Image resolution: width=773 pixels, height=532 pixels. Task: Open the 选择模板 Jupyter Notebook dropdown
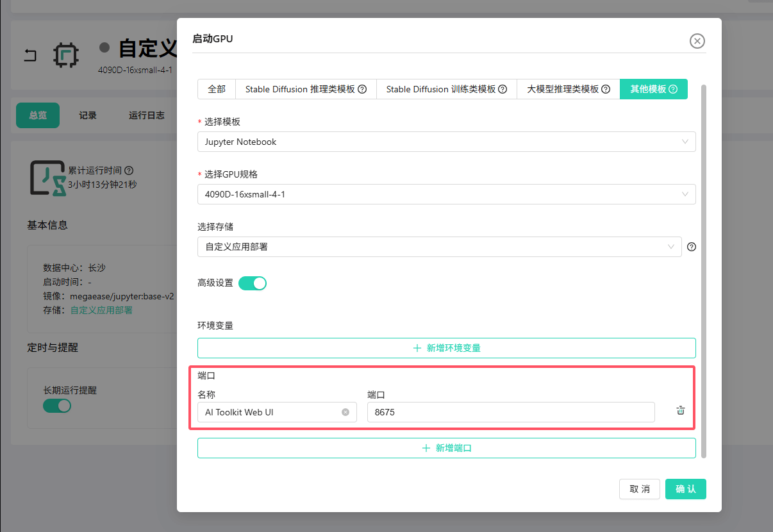tap(446, 142)
